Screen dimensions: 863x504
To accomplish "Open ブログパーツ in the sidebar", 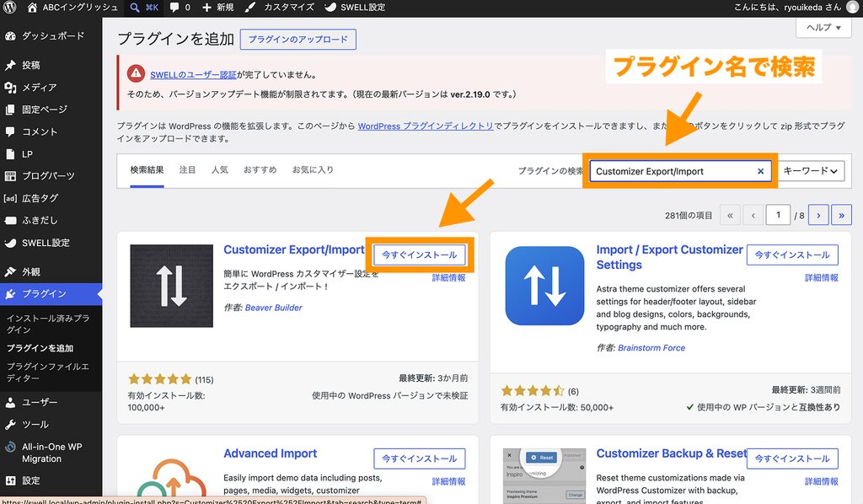I will (x=51, y=176).
